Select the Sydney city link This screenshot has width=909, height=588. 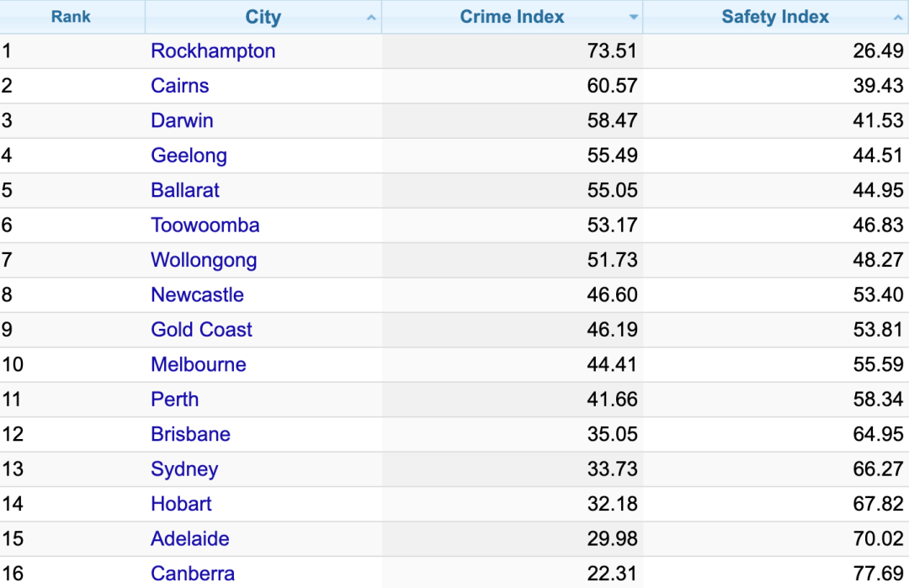[184, 469]
